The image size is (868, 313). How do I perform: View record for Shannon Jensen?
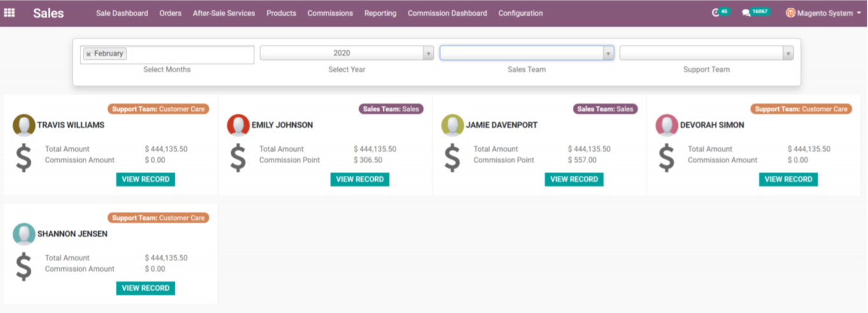[145, 288]
